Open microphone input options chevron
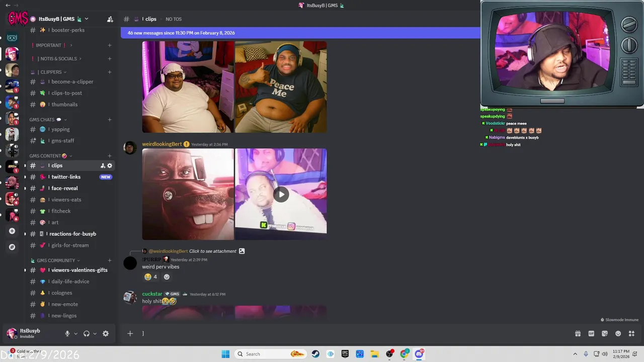This screenshot has height=362, width=644. pos(75,333)
